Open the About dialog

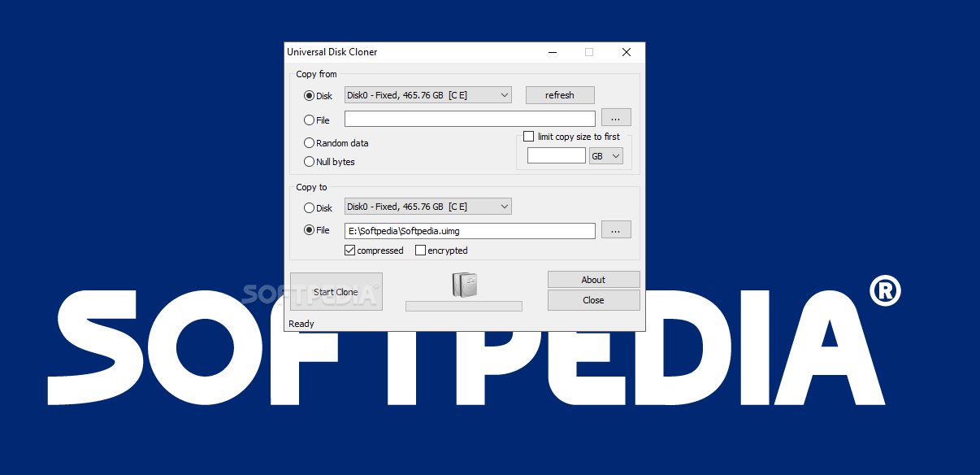tap(594, 280)
